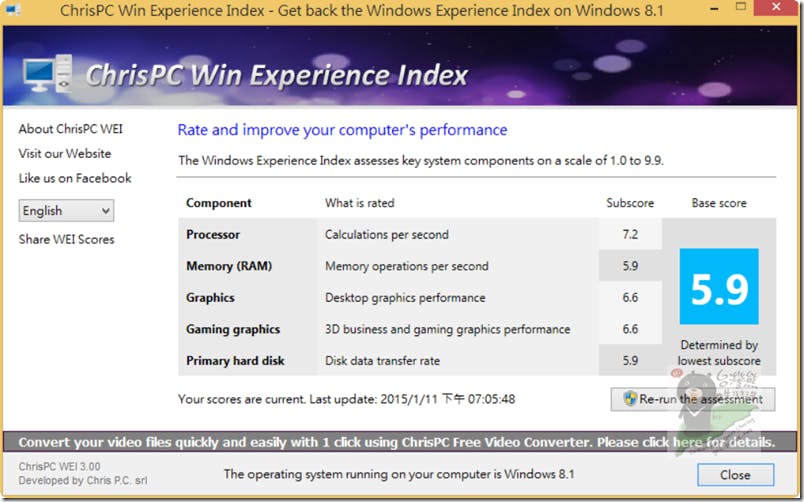Open the About ChrisPC WEI link

pyautogui.click(x=71, y=129)
